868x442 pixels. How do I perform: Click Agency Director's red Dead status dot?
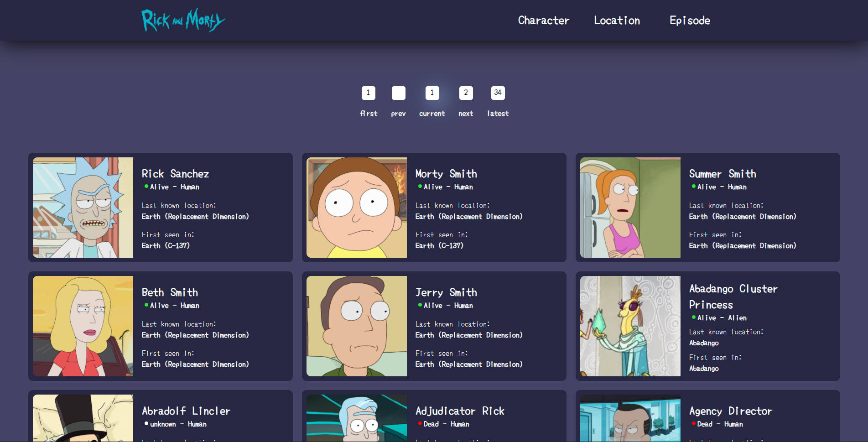click(x=694, y=423)
